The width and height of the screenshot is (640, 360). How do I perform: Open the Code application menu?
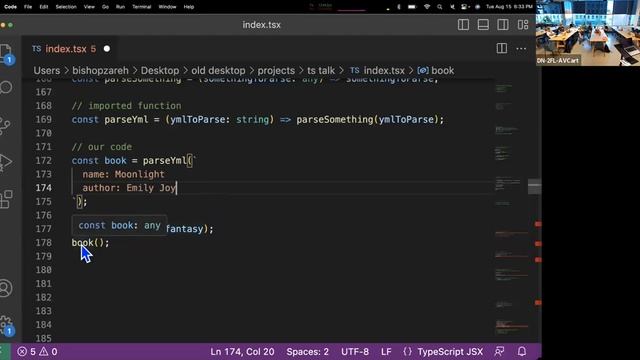(x=10, y=7)
